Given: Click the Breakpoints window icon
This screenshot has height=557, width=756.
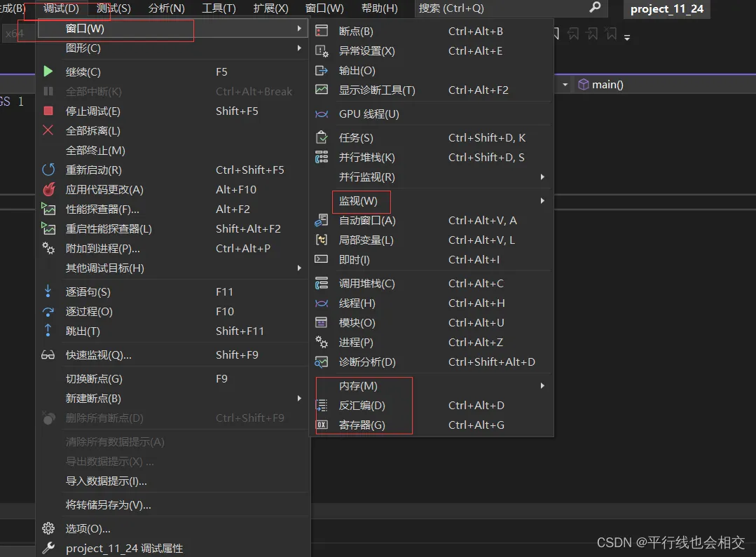Looking at the screenshot, I should point(322,31).
